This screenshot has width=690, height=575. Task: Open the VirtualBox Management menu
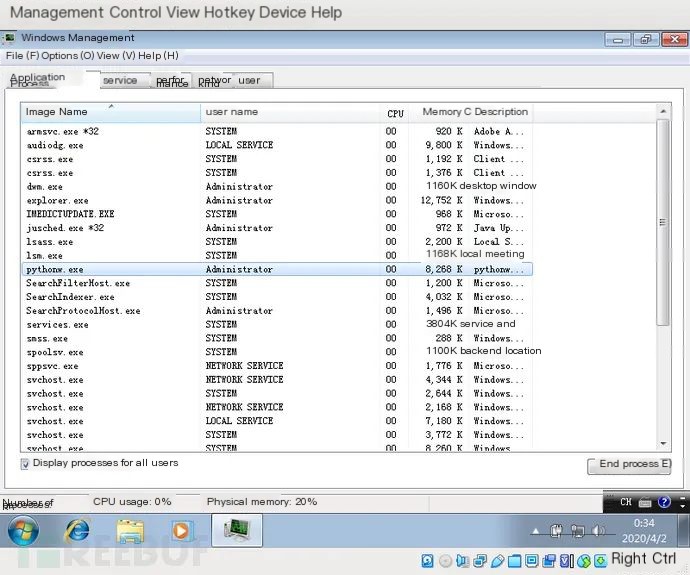click(x=57, y=12)
